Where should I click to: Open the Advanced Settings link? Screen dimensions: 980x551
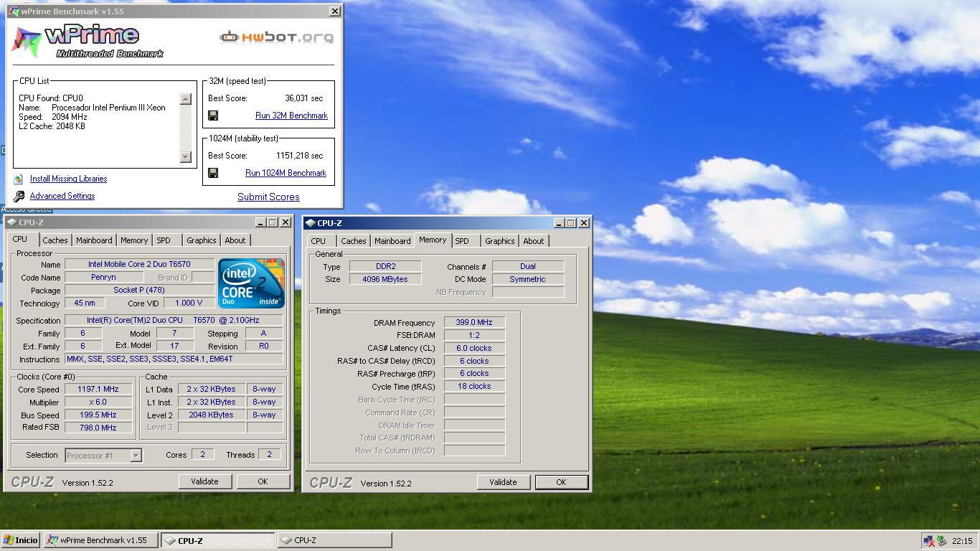pyautogui.click(x=62, y=196)
